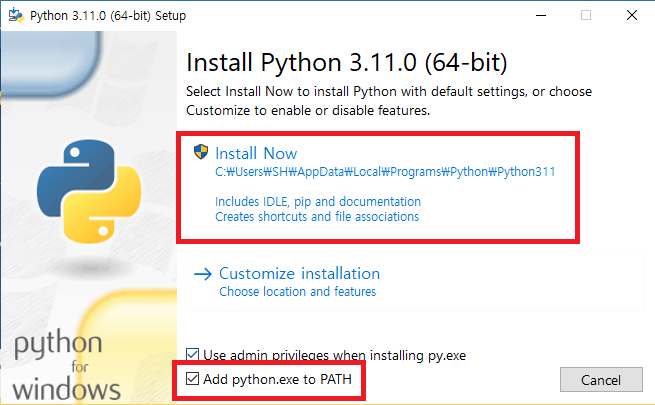Click the Python logo image
The image size is (655, 405).
(x=89, y=191)
